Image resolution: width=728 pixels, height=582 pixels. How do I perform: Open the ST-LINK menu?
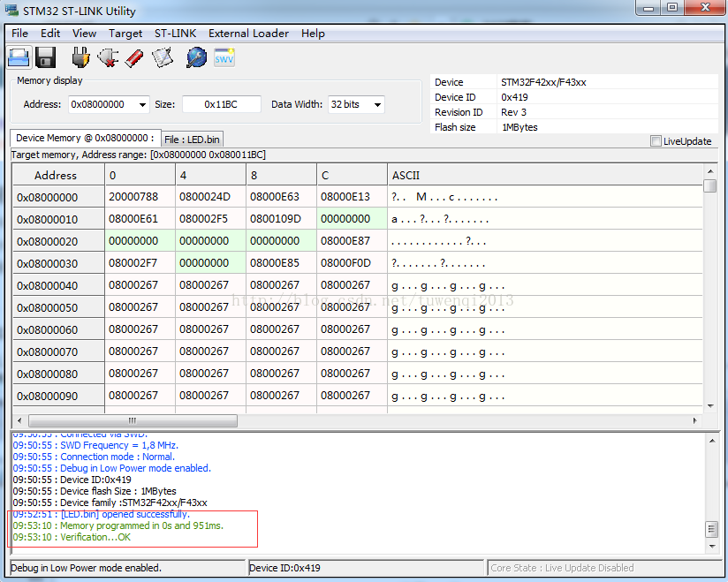[x=175, y=34]
